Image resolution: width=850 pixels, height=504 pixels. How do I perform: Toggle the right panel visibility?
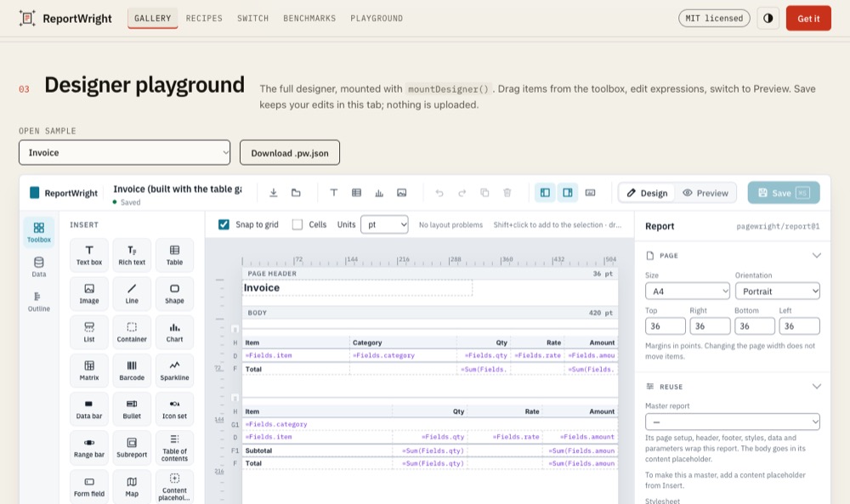(568, 192)
